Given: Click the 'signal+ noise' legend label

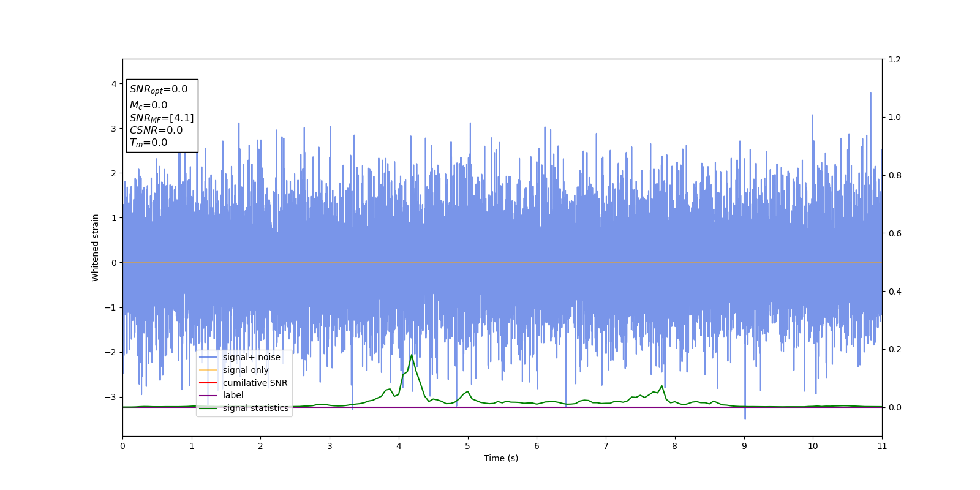Looking at the screenshot, I should [251, 357].
